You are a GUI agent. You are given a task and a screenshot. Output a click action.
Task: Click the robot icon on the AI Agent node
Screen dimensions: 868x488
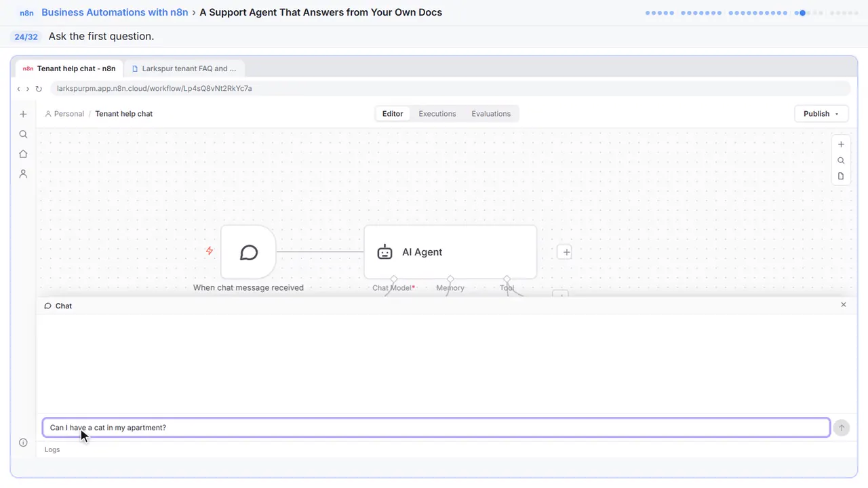click(x=384, y=252)
